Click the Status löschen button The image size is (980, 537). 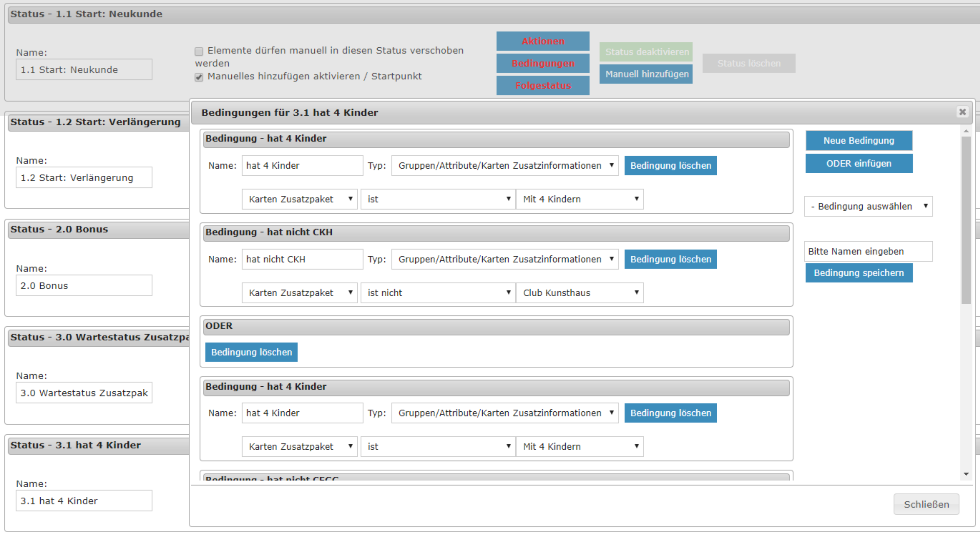click(x=749, y=63)
